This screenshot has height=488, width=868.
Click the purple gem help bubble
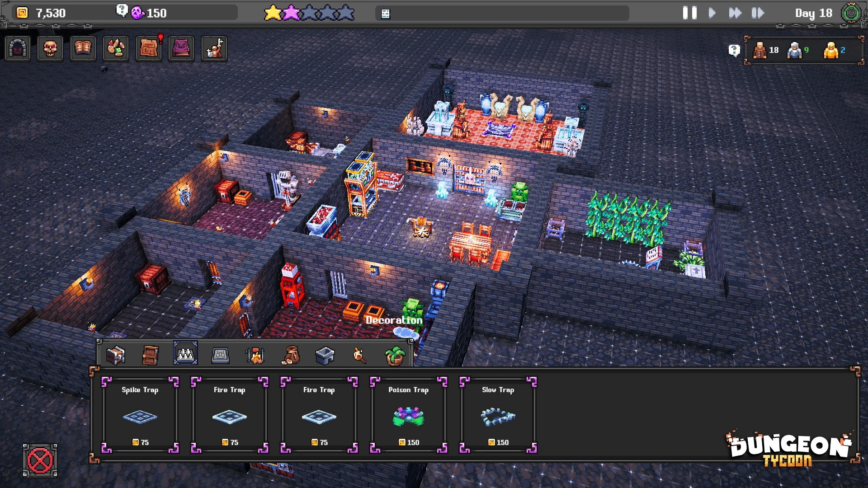(122, 11)
